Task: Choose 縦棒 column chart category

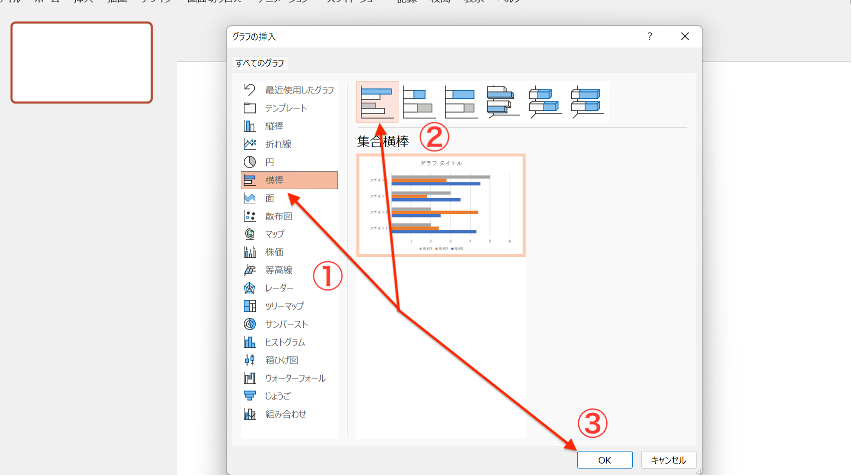Action: click(289, 126)
